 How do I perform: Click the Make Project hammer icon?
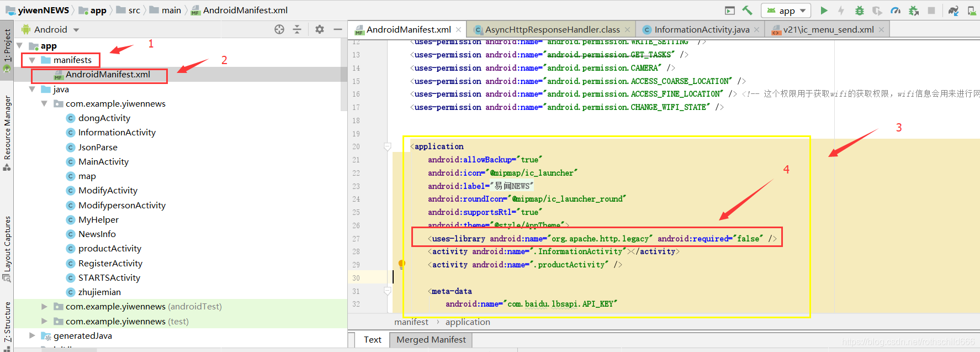click(x=747, y=10)
